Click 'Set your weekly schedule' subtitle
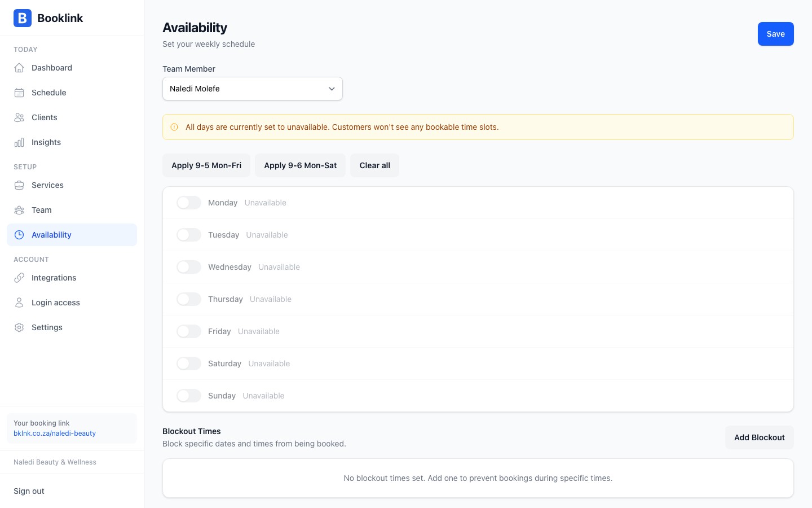The height and width of the screenshot is (508, 812). 209,44
